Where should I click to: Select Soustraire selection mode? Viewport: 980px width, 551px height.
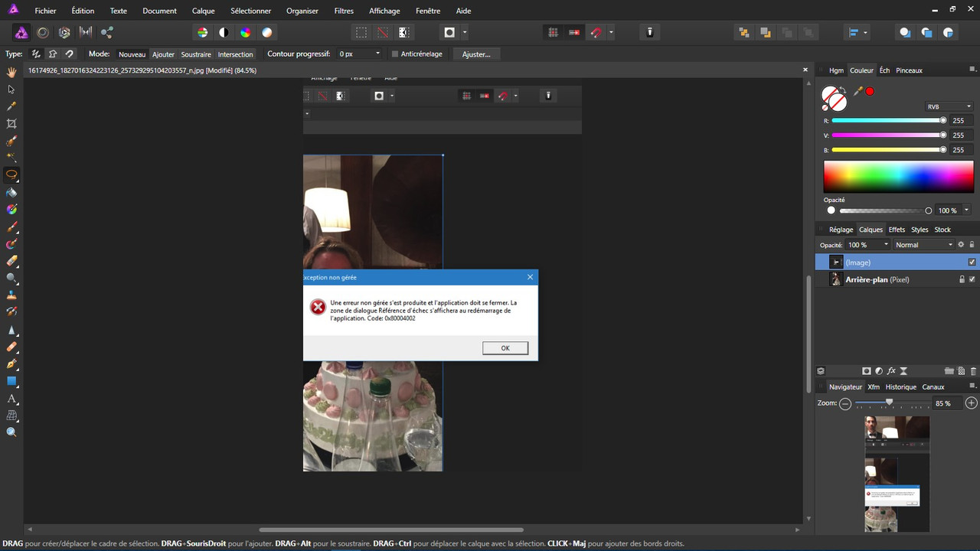196,54
